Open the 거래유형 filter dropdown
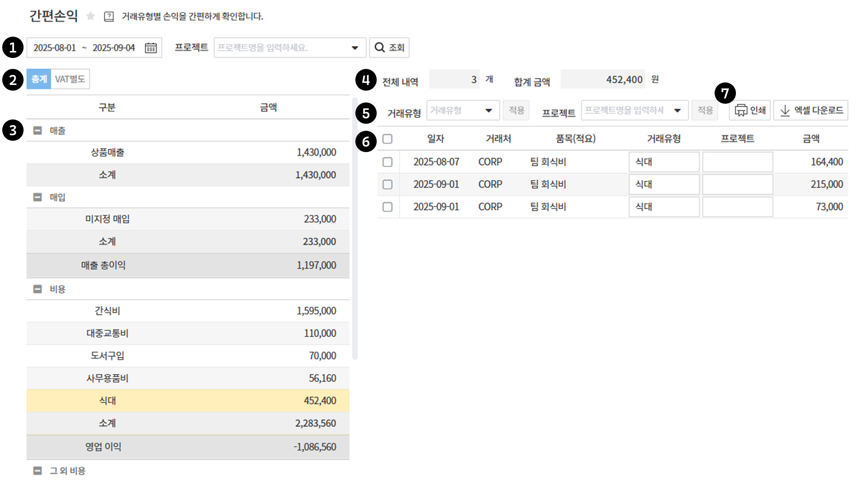868x494 pixels. 488,110
